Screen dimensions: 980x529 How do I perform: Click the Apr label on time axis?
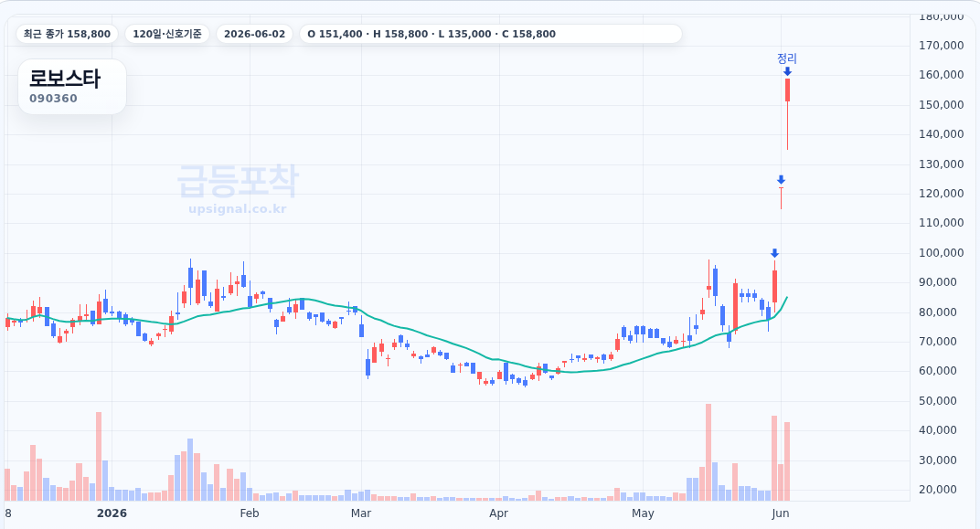click(499, 513)
